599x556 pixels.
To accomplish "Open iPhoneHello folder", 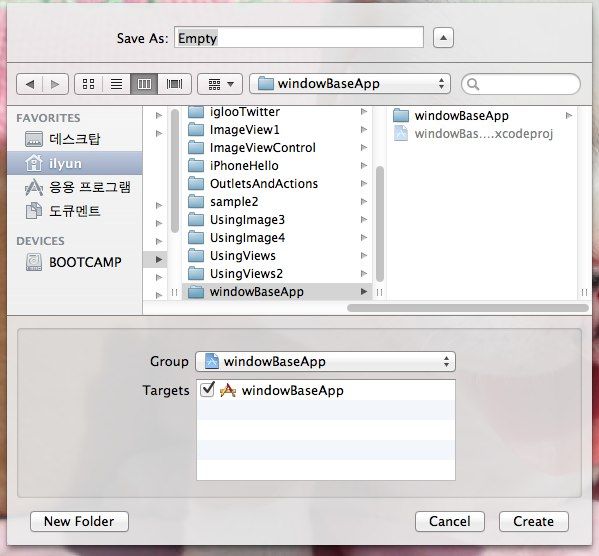I will (277, 165).
